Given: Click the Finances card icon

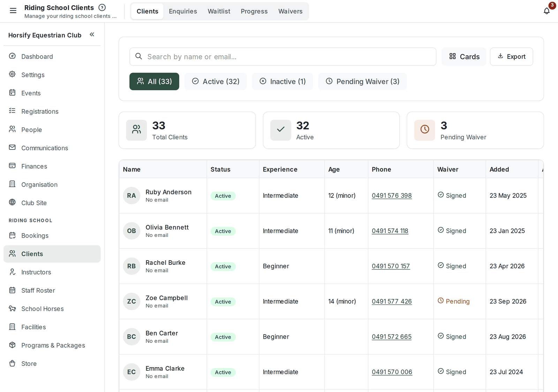Looking at the screenshot, I should pyautogui.click(x=12, y=166).
